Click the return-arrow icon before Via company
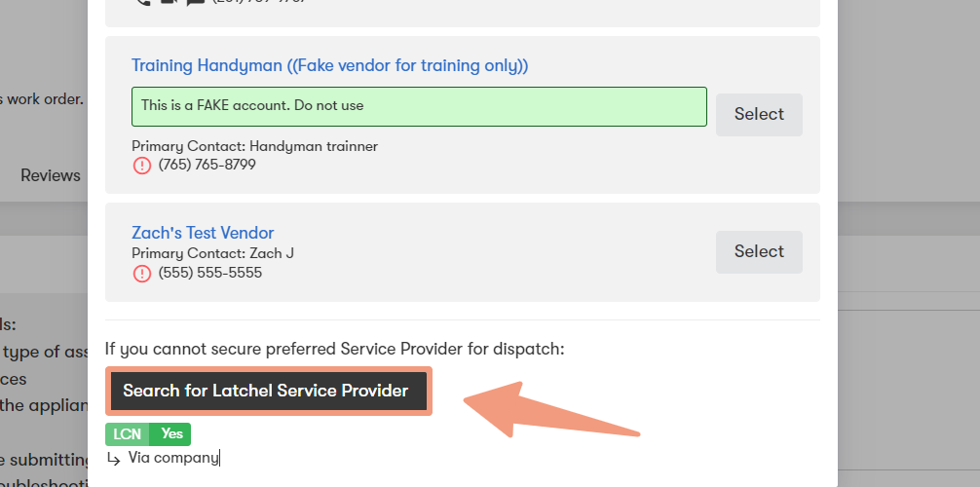The image size is (980, 487). [x=114, y=459]
